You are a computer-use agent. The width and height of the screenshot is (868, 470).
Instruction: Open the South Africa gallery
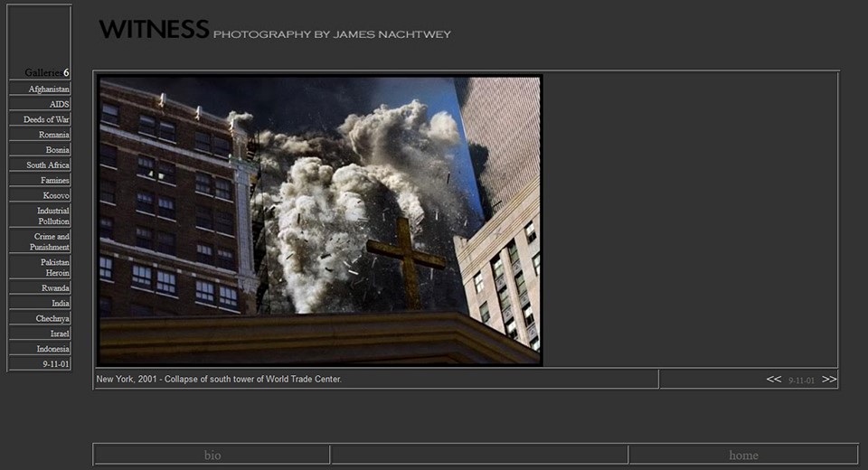48,165
